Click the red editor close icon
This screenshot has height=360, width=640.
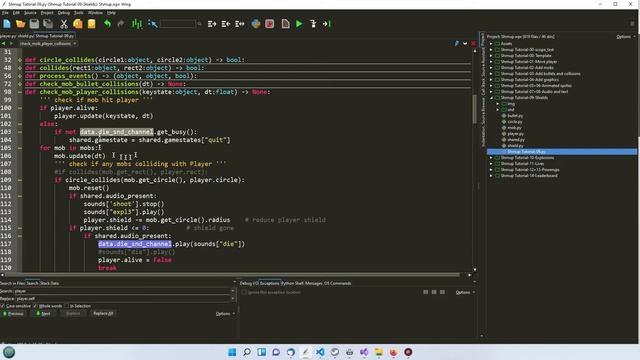tap(473, 43)
